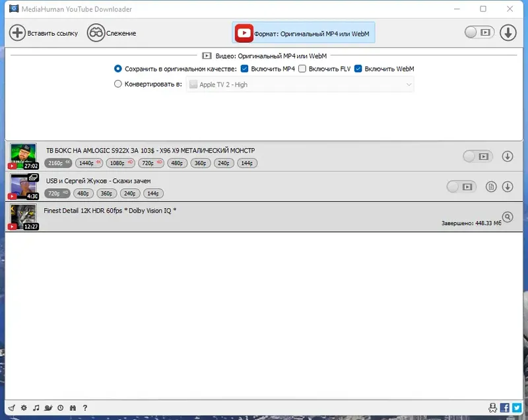Toggle the global video mode switch in toolbar
528x420 pixels.
[x=480, y=32]
